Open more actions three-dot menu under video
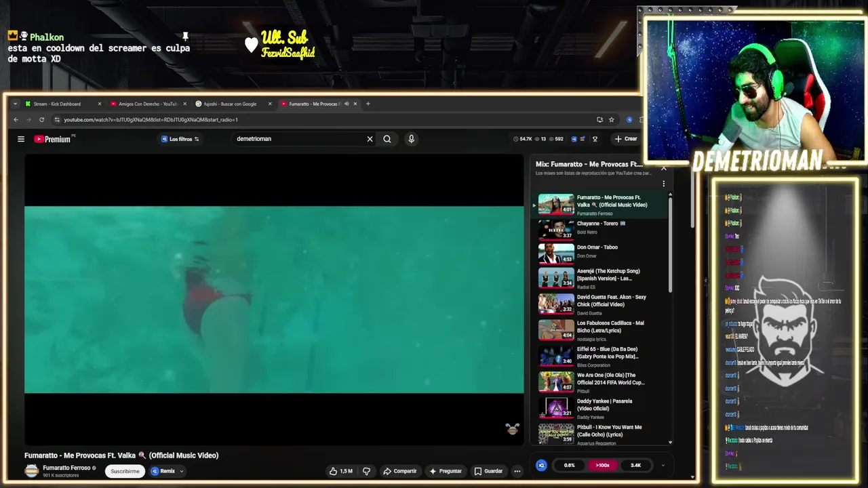The height and width of the screenshot is (488, 868). click(517, 471)
